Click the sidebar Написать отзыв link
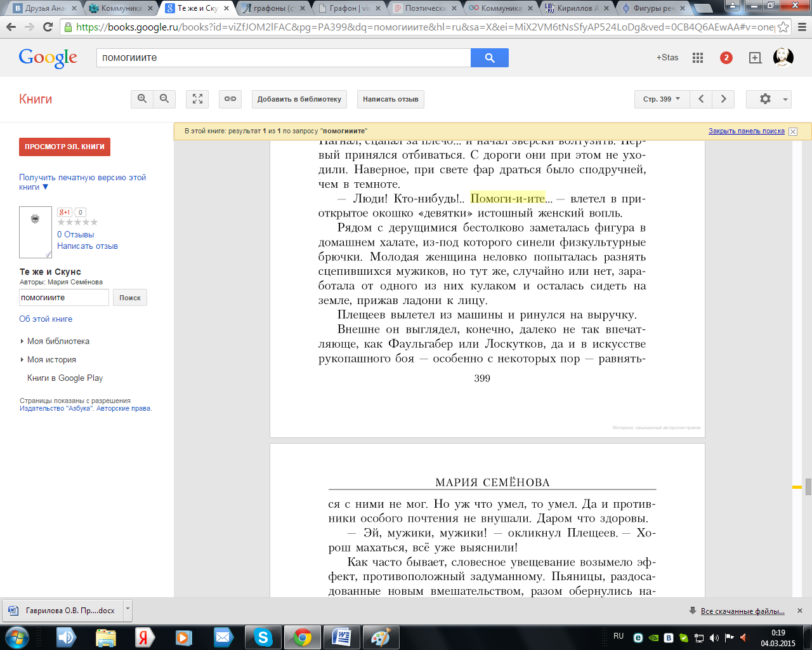812x650 pixels. [x=88, y=246]
